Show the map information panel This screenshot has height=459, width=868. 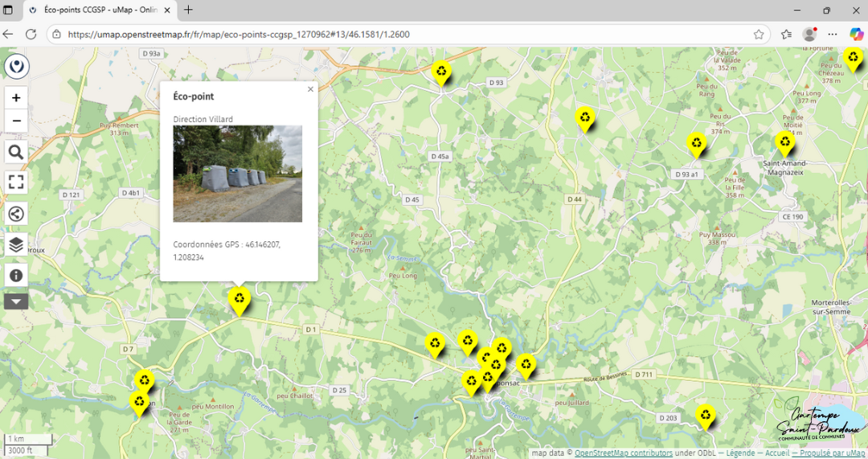pyautogui.click(x=17, y=275)
